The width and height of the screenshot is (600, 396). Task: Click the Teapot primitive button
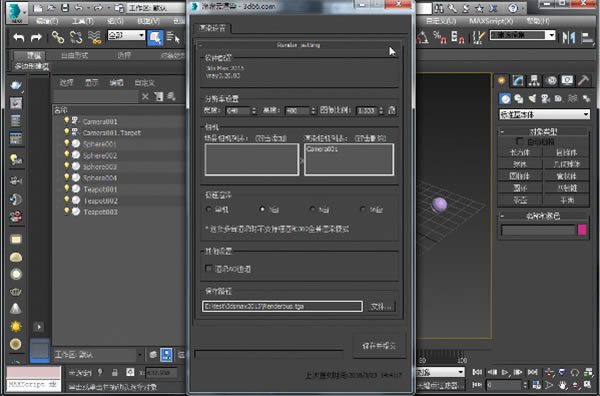(520, 200)
